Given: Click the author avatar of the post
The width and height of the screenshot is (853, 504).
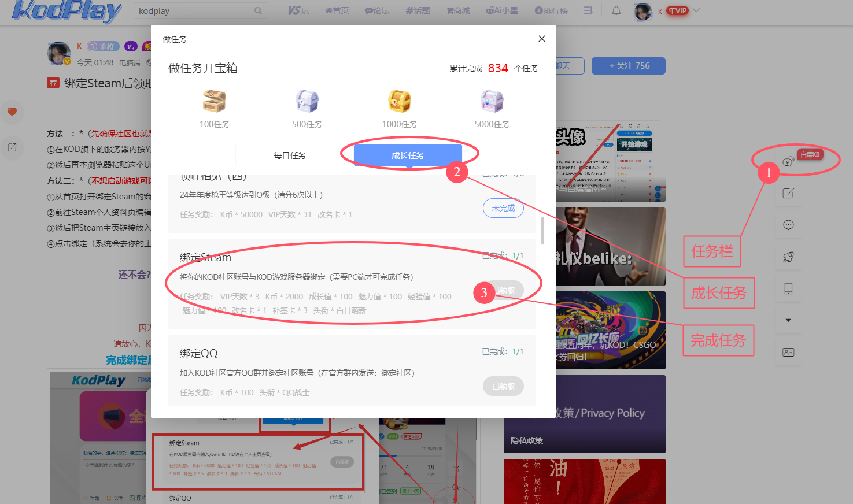Looking at the screenshot, I should point(59,53).
